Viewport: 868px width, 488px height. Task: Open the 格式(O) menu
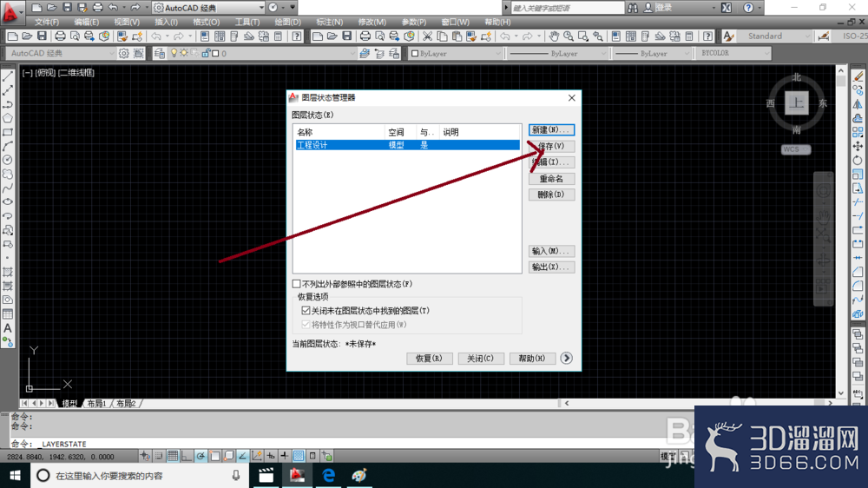[x=206, y=23]
